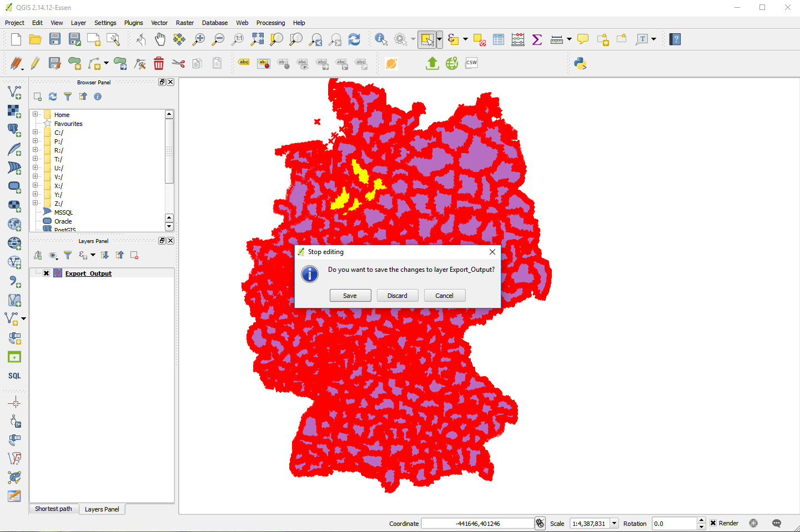Toggle editing with the pencil icon
800x532 pixels.
tap(35, 63)
